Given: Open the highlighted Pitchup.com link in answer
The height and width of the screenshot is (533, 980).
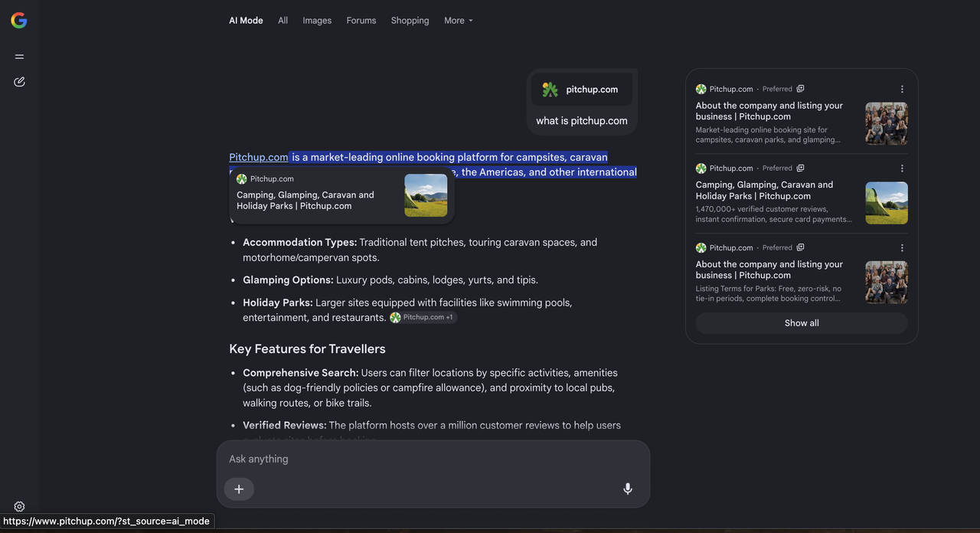Looking at the screenshot, I should 259,158.
